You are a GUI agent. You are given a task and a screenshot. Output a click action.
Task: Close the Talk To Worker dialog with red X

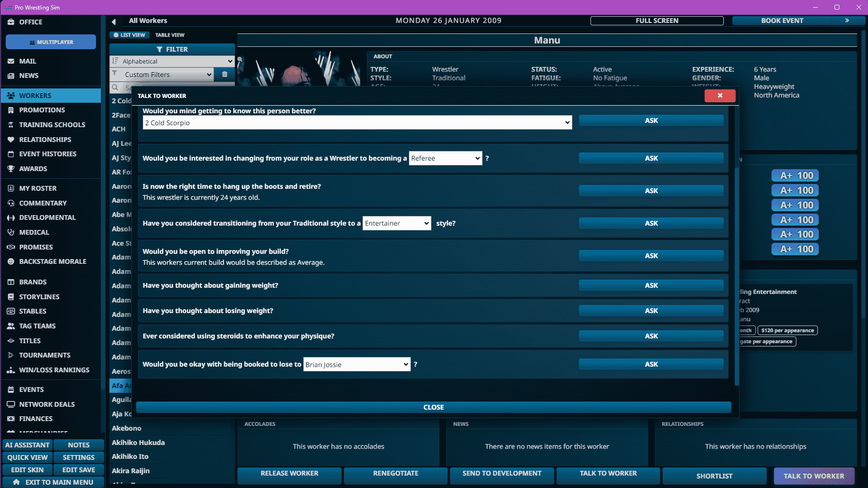[720, 96]
